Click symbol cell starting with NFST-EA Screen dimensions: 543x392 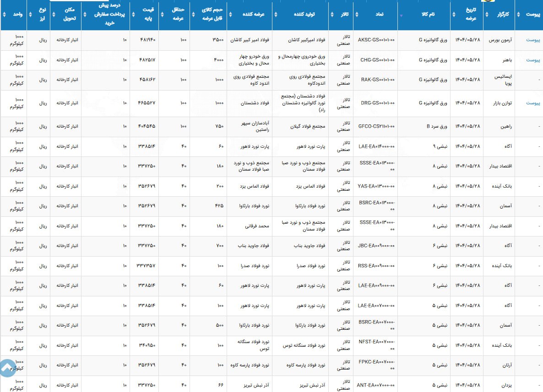tap(377, 345)
